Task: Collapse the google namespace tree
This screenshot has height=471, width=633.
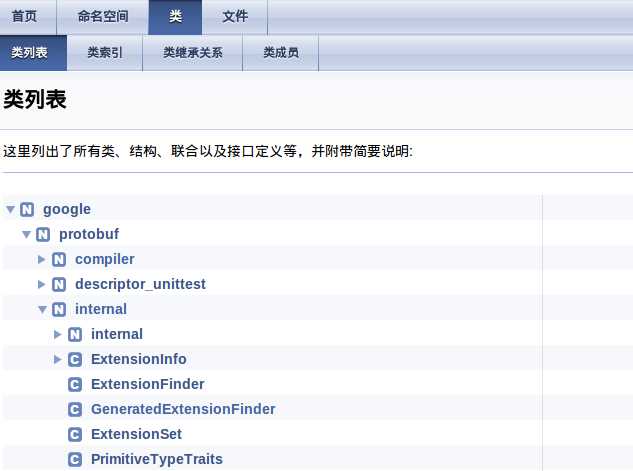Action: tap(10, 209)
